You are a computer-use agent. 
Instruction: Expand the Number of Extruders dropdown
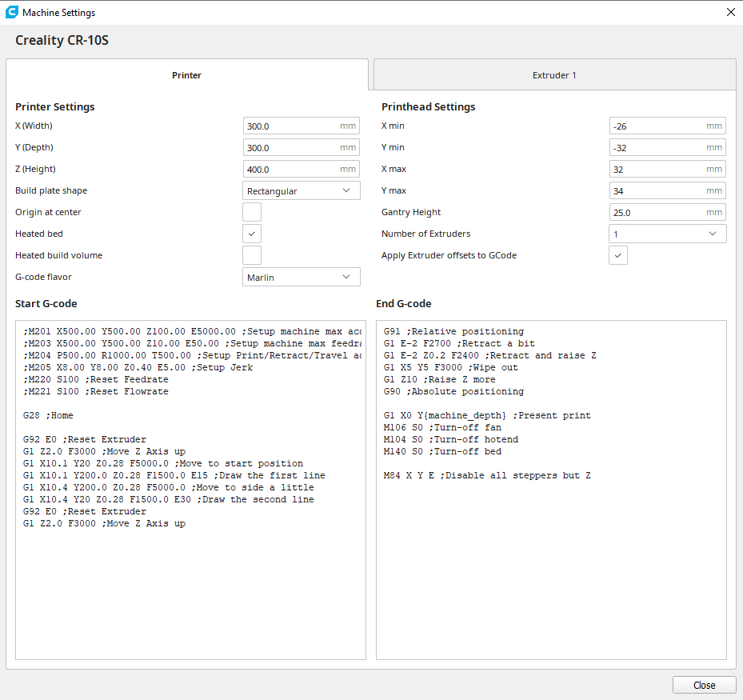click(x=667, y=234)
